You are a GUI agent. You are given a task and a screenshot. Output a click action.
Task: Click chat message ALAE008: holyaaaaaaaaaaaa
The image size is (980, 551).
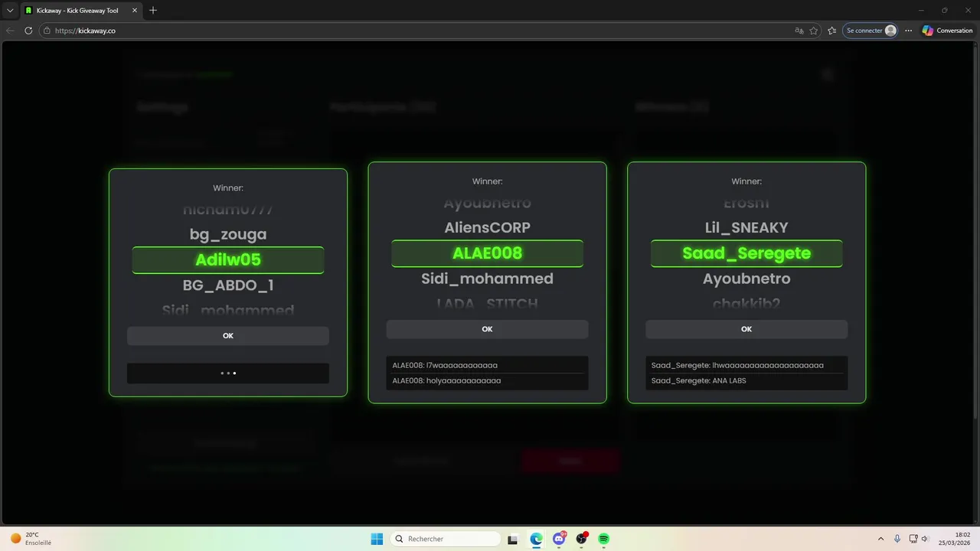pyautogui.click(x=446, y=380)
